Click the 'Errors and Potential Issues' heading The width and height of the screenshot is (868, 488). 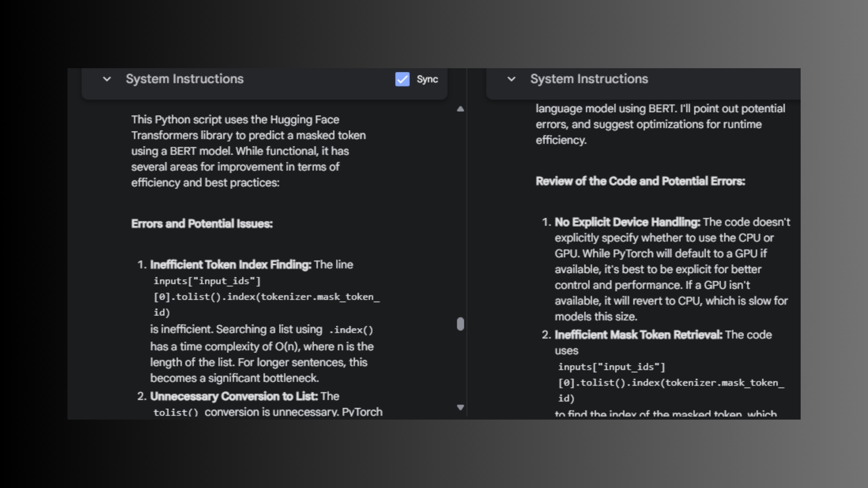202,224
